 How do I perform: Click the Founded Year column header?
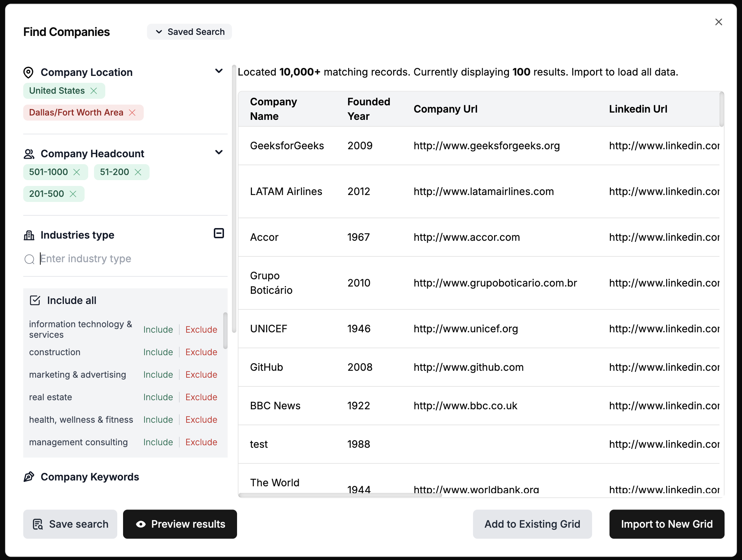(368, 109)
